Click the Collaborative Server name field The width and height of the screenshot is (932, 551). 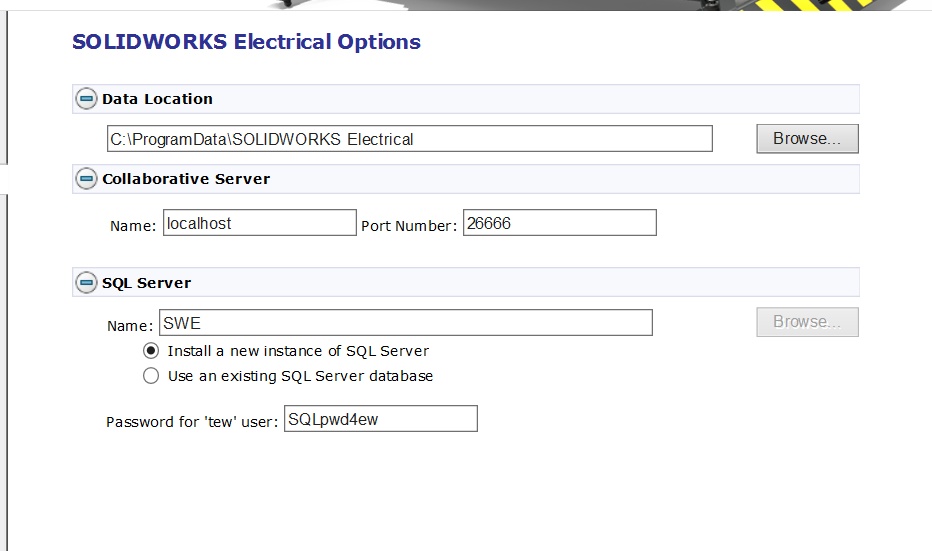click(258, 223)
